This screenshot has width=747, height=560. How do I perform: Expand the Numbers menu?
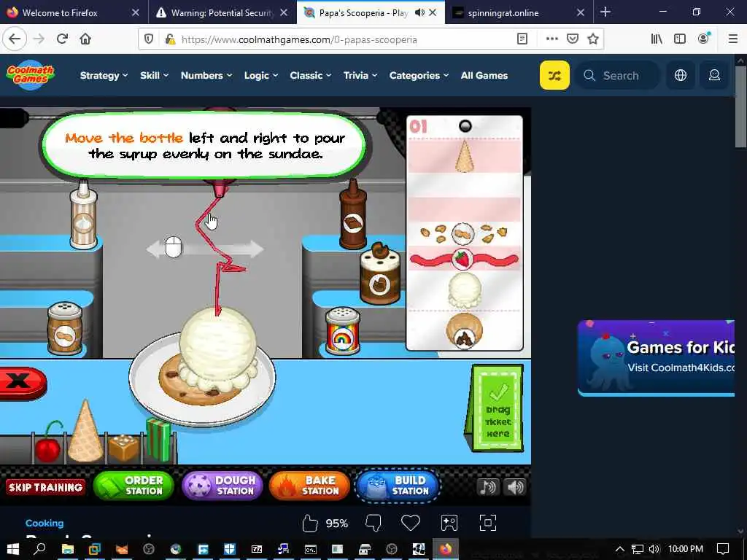[x=206, y=75]
